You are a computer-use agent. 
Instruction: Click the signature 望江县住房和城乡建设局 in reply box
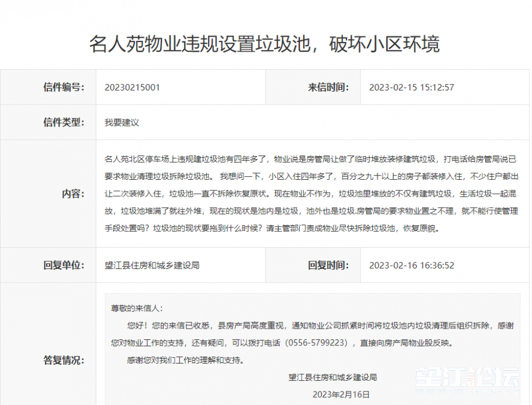tap(333, 377)
